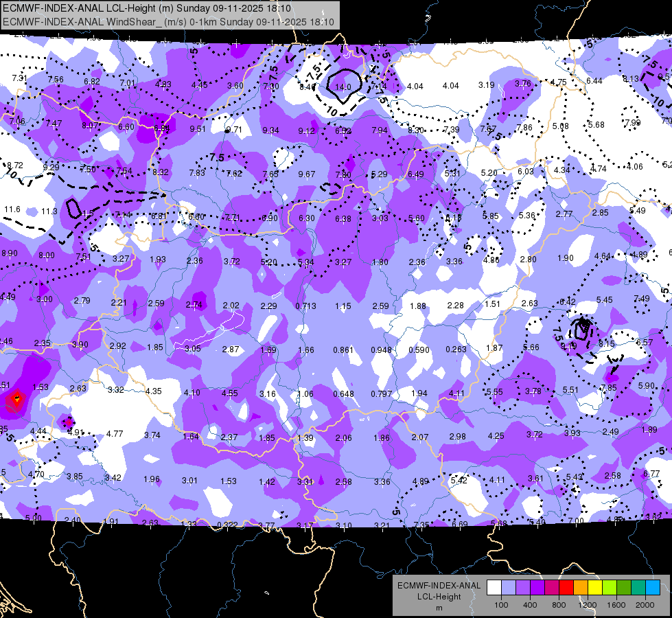The width and height of the screenshot is (672, 618).
Task: Click the legend LCL-Height label
Action: click(x=439, y=597)
